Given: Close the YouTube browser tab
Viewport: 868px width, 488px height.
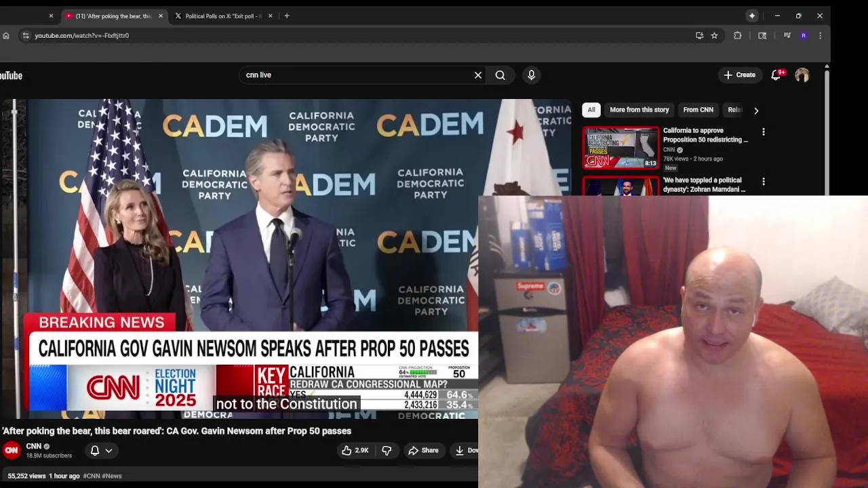Looking at the screenshot, I should [161, 16].
